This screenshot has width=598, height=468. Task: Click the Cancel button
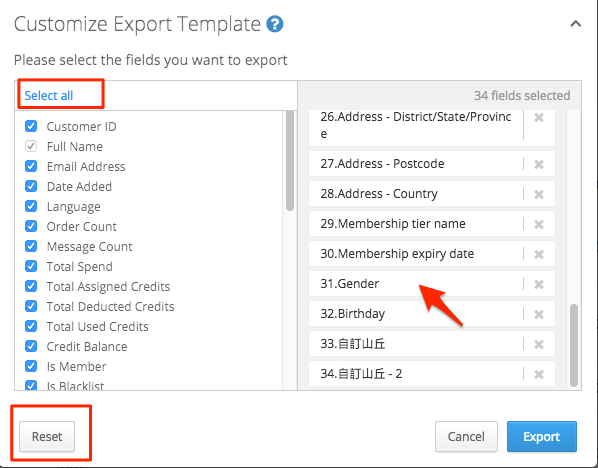466,436
